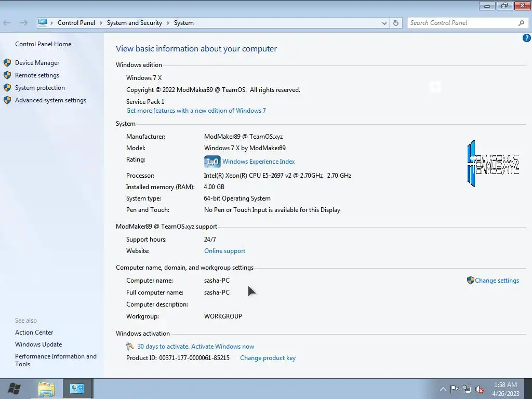Open Action Center under See also

34,332
